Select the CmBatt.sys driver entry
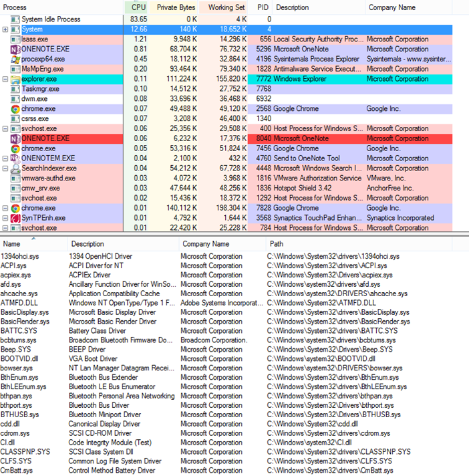Viewport: 469px width, 476px height. (x=226, y=471)
